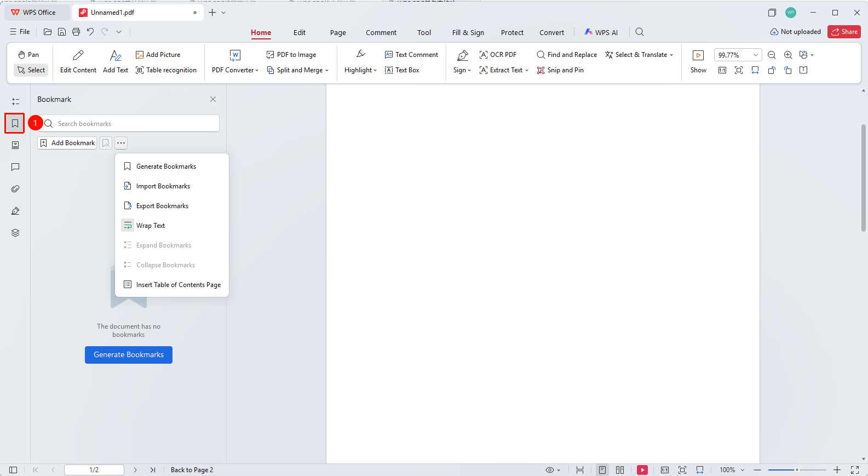This screenshot has height=476, width=868.
Task: Expand the Extract Text dropdown
Action: tap(504, 70)
